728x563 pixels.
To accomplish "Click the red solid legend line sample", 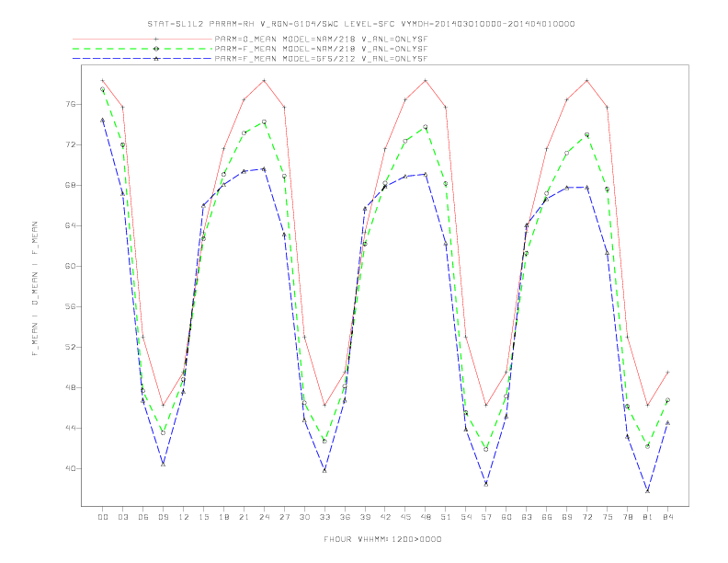I will [142, 39].
